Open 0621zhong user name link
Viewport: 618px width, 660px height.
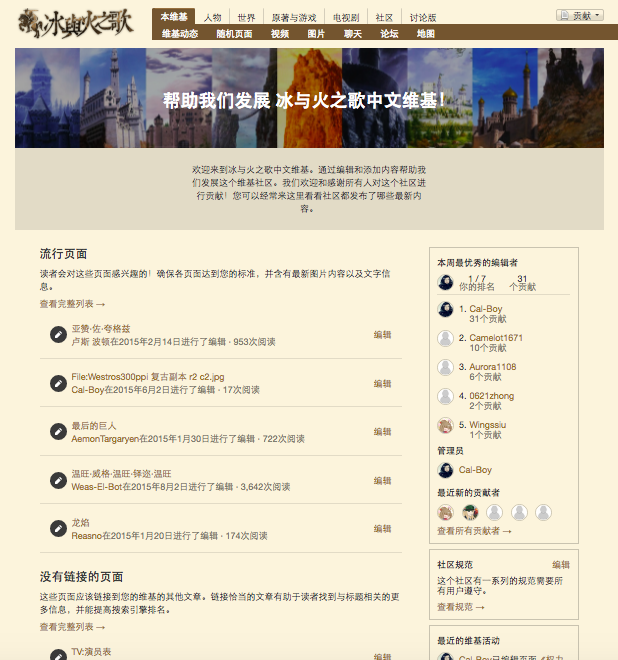492,396
